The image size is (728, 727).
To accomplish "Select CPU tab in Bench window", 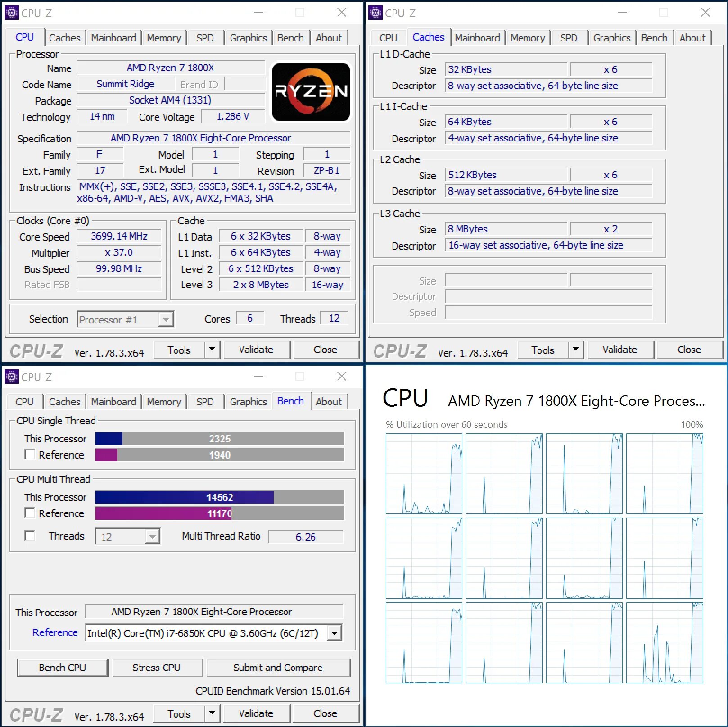I will pos(25,402).
